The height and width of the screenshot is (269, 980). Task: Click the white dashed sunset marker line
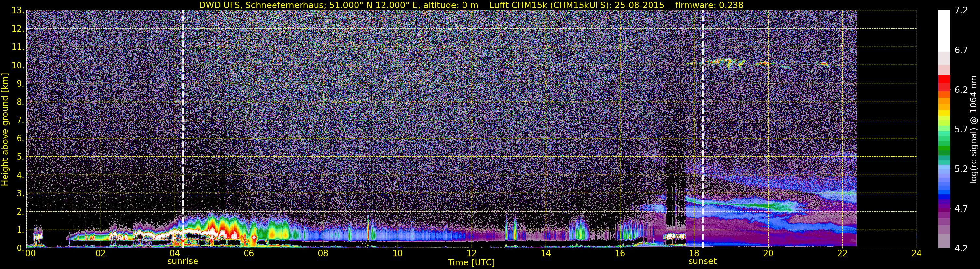pyautogui.click(x=702, y=129)
